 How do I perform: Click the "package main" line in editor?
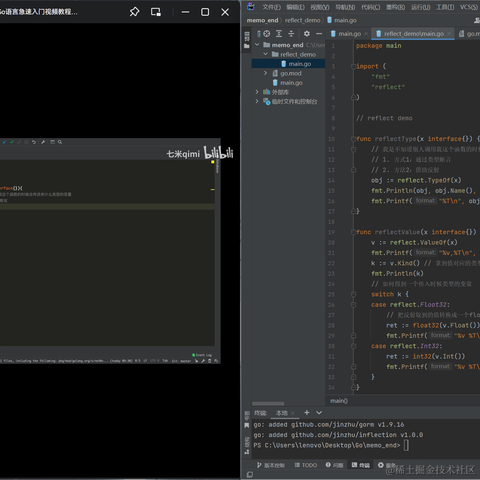[378, 46]
